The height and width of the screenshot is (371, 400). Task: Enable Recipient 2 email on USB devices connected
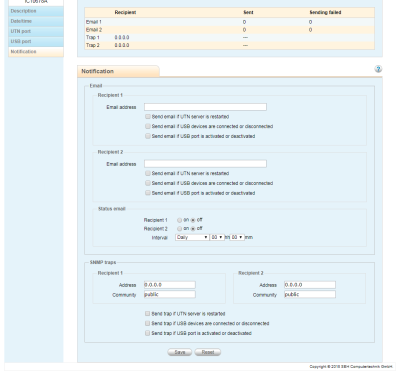[148, 183]
